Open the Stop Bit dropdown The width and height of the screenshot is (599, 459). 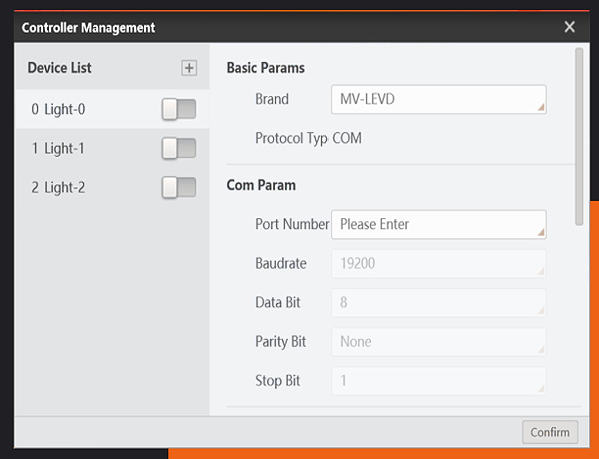439,381
